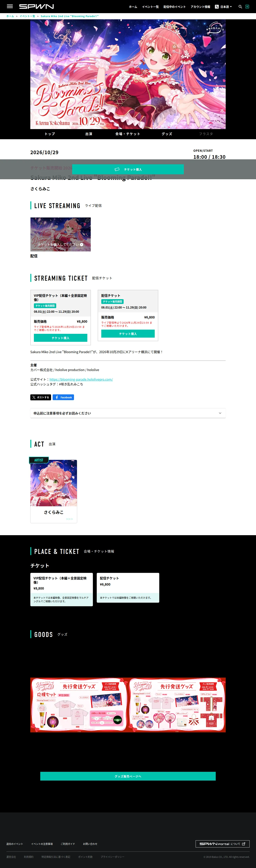Click the login icon in header
256x868 pixels.
pos(247,7)
